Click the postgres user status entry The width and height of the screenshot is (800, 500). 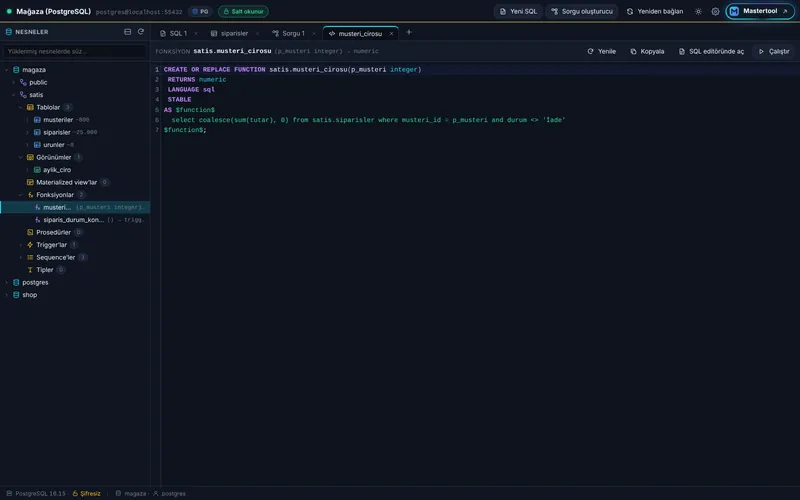point(169,493)
